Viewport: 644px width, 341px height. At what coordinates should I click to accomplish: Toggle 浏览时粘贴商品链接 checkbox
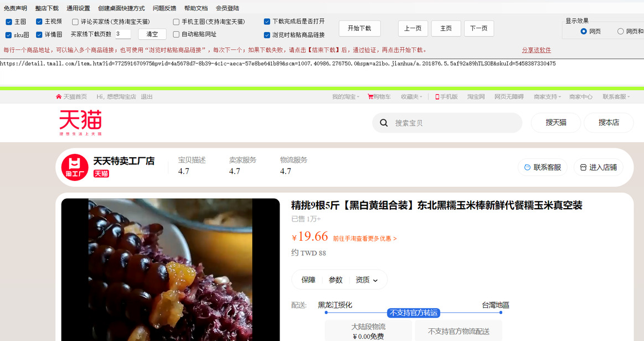coord(267,35)
